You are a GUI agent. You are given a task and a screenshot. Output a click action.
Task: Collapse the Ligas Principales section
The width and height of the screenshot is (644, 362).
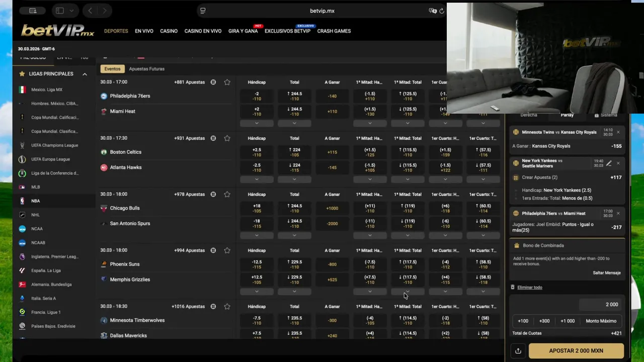click(85, 74)
